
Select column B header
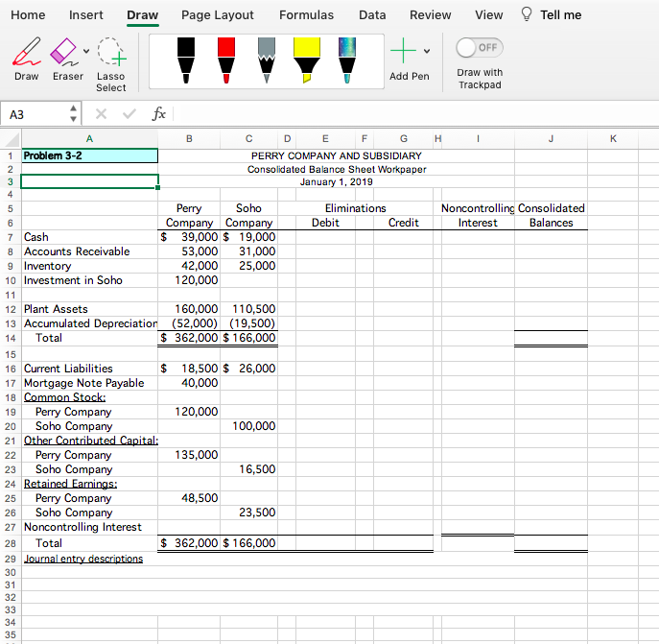click(189, 139)
